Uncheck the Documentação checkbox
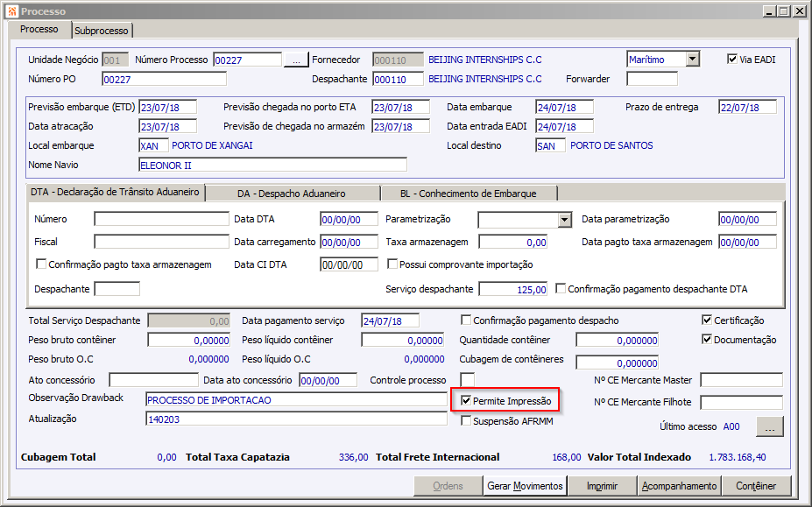This screenshot has height=507, width=812. coord(706,339)
